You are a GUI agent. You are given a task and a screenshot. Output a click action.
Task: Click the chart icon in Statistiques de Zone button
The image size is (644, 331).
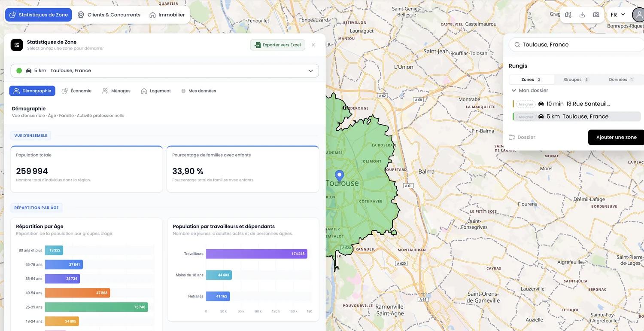12,15
